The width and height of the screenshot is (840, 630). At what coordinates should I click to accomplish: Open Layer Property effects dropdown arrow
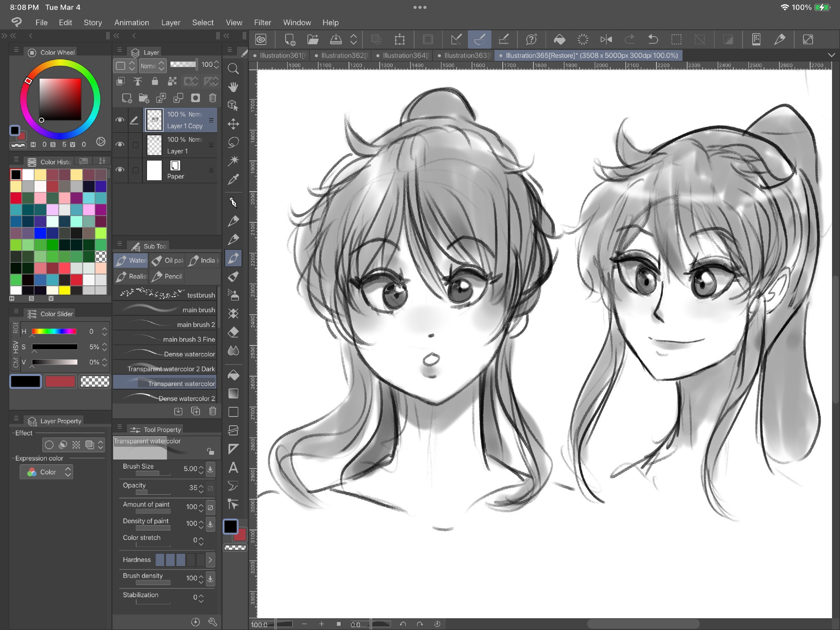(x=100, y=445)
